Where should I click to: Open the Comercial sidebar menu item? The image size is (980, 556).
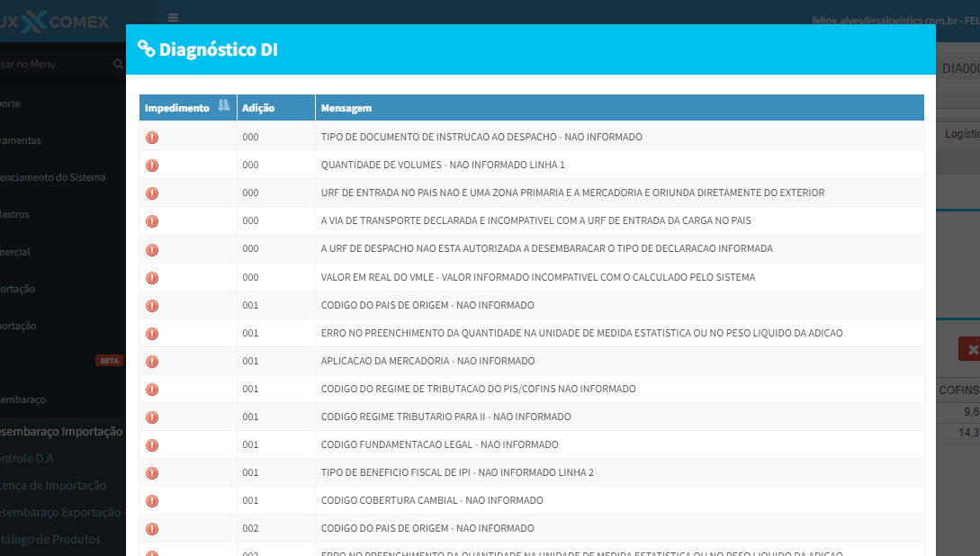[x=15, y=252]
